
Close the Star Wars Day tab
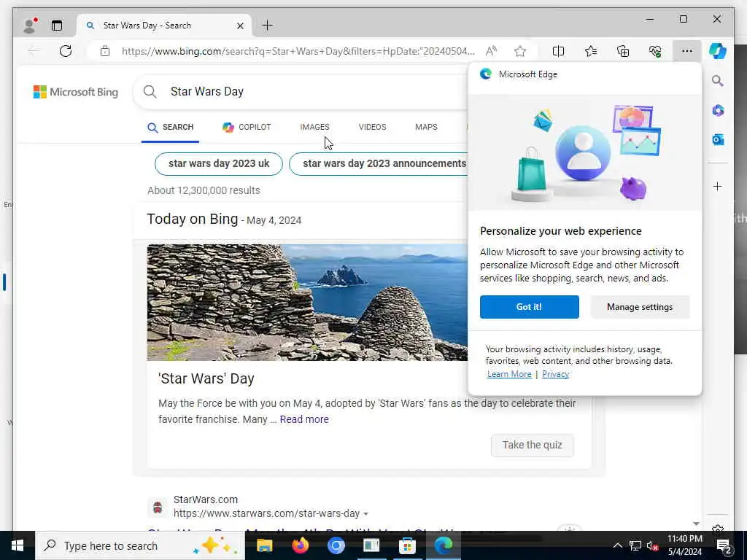(x=240, y=26)
